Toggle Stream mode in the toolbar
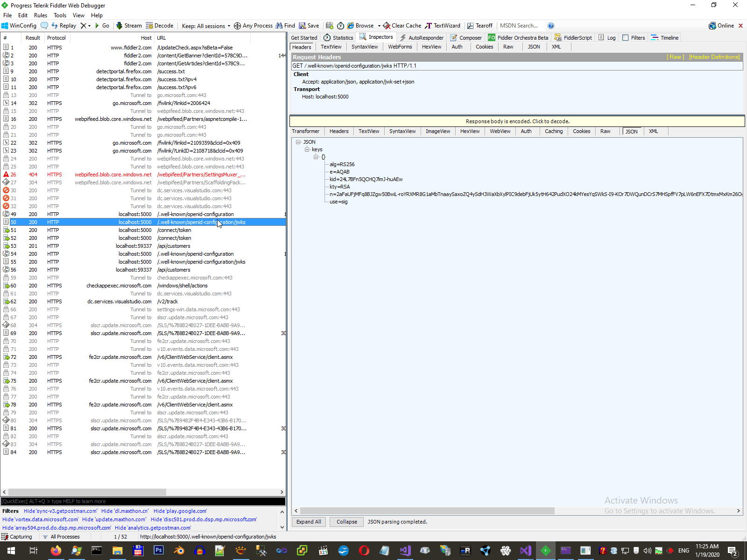The width and height of the screenshot is (747, 560). [x=129, y=26]
